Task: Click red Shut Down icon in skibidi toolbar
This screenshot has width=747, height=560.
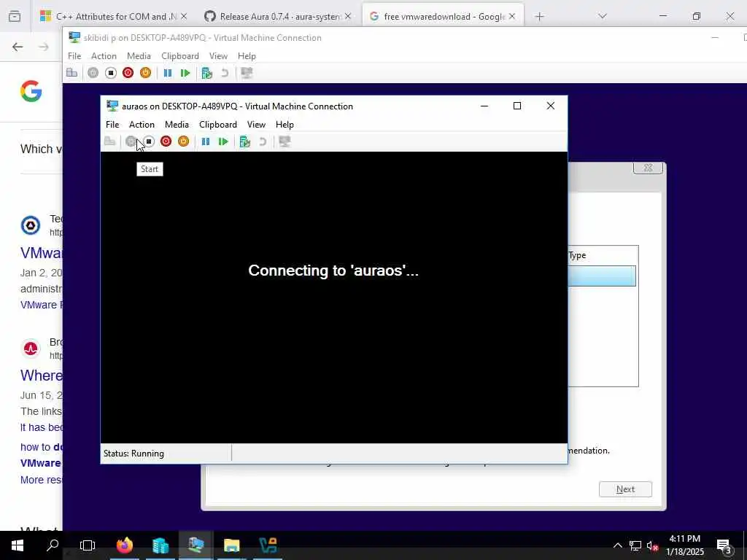Action: tap(128, 73)
